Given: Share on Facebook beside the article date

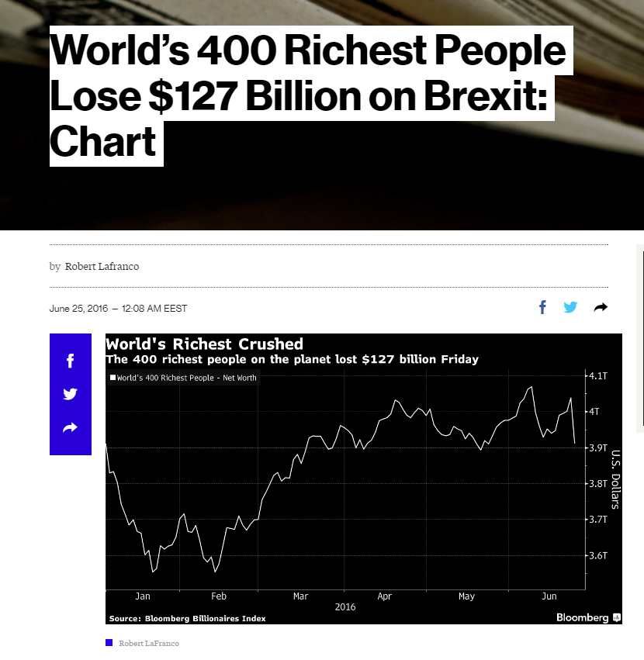Looking at the screenshot, I should (x=543, y=307).
